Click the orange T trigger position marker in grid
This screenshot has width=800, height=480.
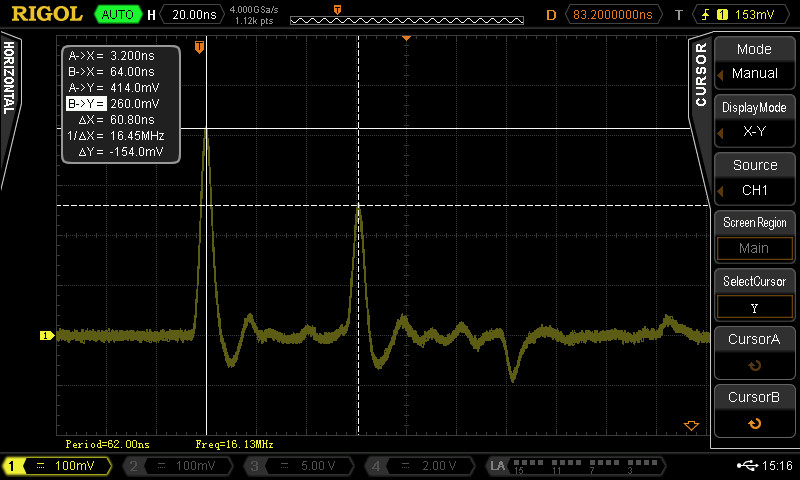[x=199, y=47]
